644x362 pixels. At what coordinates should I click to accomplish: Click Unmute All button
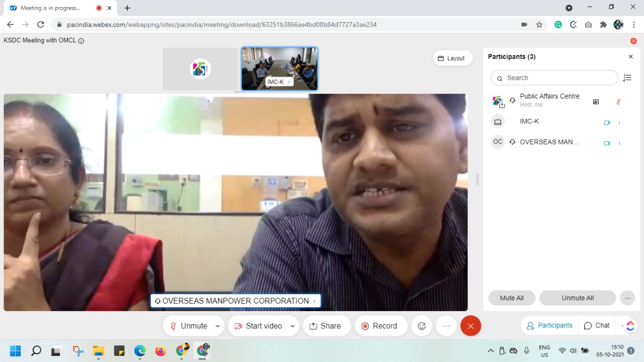coord(578,298)
